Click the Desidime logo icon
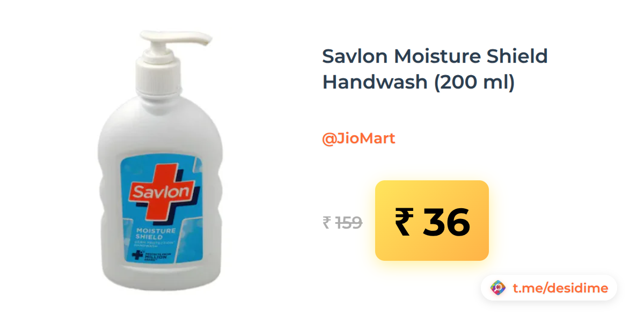The image size is (644, 322). (x=498, y=288)
